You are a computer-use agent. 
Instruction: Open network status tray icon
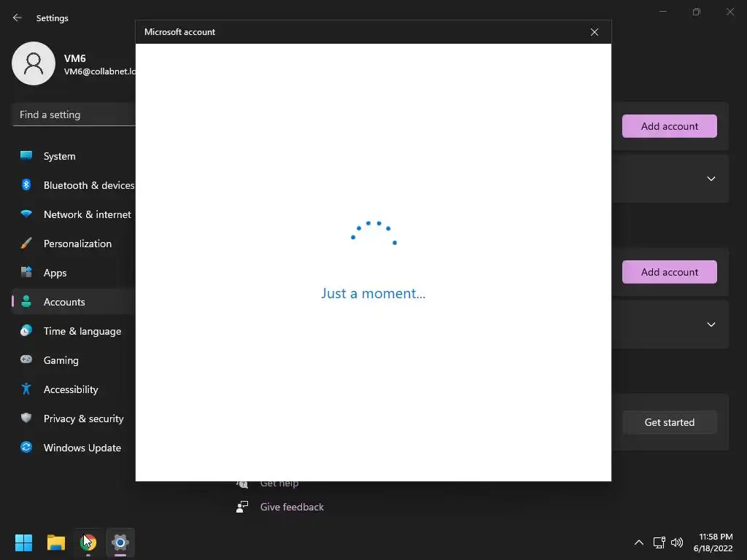click(x=659, y=542)
